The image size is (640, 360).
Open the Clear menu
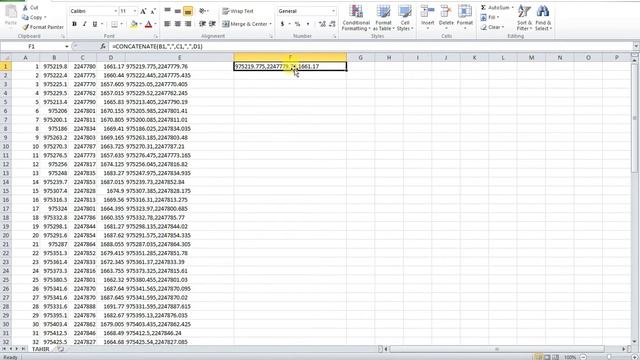[x=492, y=27]
